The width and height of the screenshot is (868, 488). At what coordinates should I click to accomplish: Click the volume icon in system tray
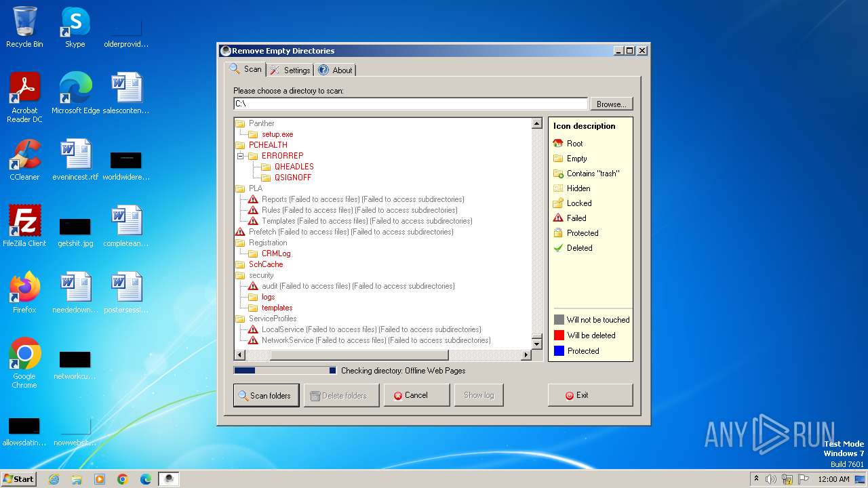[x=771, y=479]
